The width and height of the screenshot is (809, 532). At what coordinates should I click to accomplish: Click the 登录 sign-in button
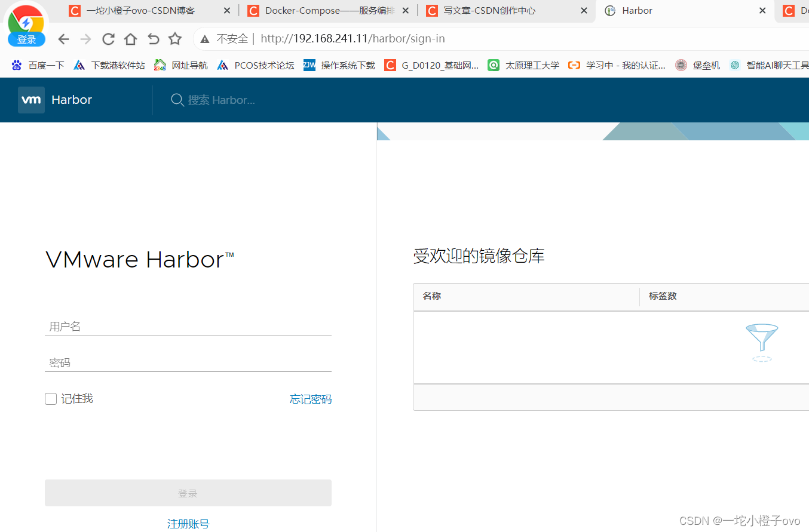coord(188,493)
